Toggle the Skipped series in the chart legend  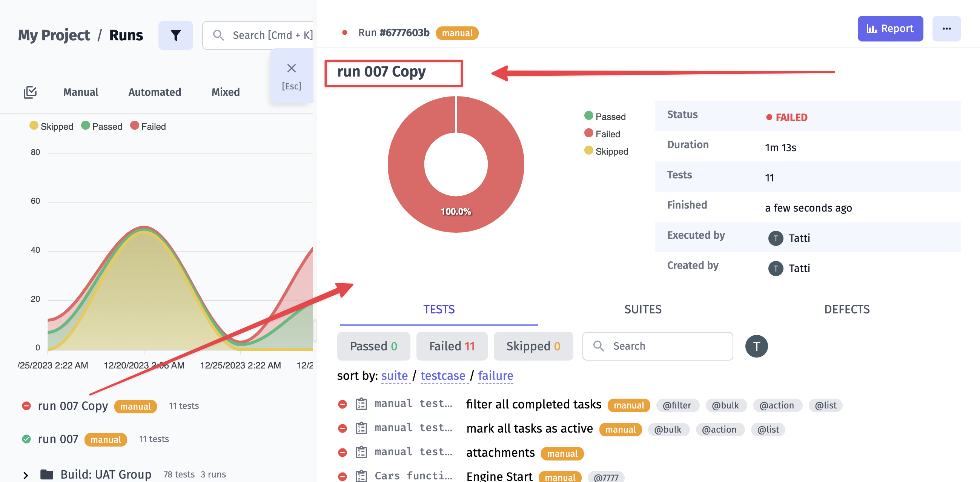51,126
